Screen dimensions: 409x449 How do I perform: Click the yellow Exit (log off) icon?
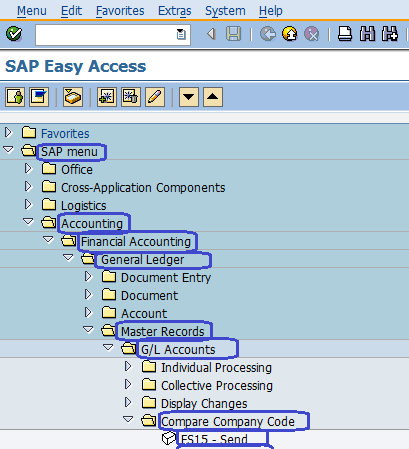pos(290,34)
